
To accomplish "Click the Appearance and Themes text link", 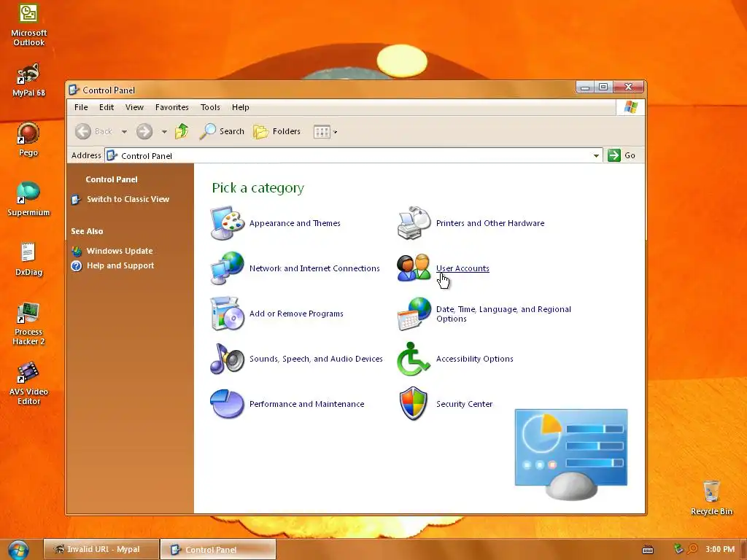I will click(295, 223).
